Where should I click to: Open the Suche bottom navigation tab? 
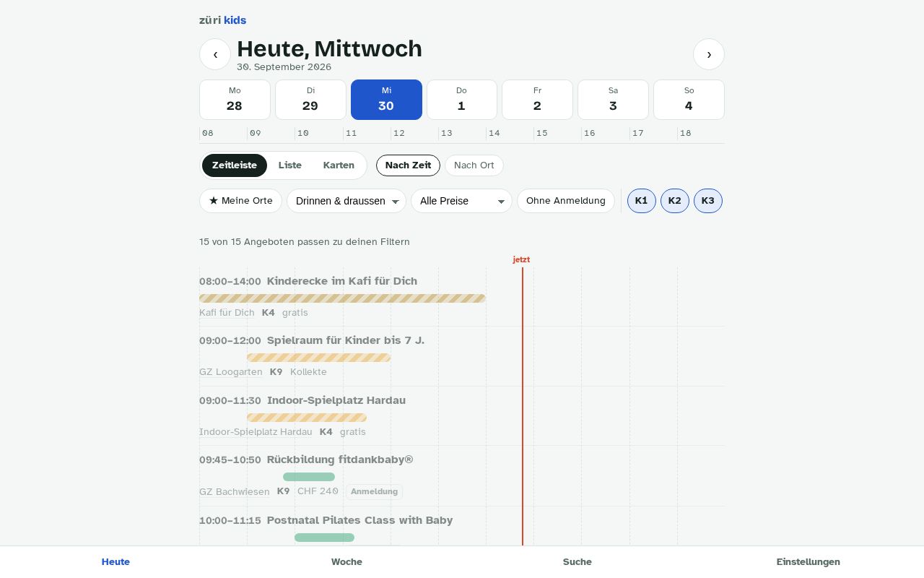pos(577,562)
